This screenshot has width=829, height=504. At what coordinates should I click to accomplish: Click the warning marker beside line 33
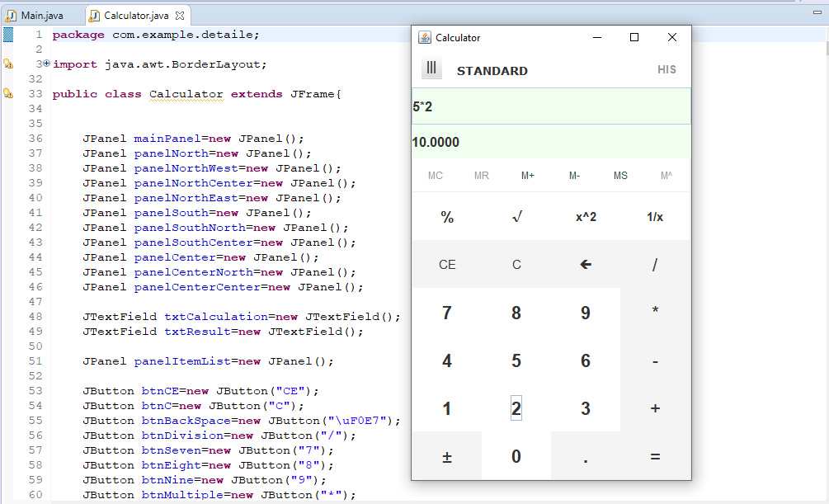click(x=8, y=93)
